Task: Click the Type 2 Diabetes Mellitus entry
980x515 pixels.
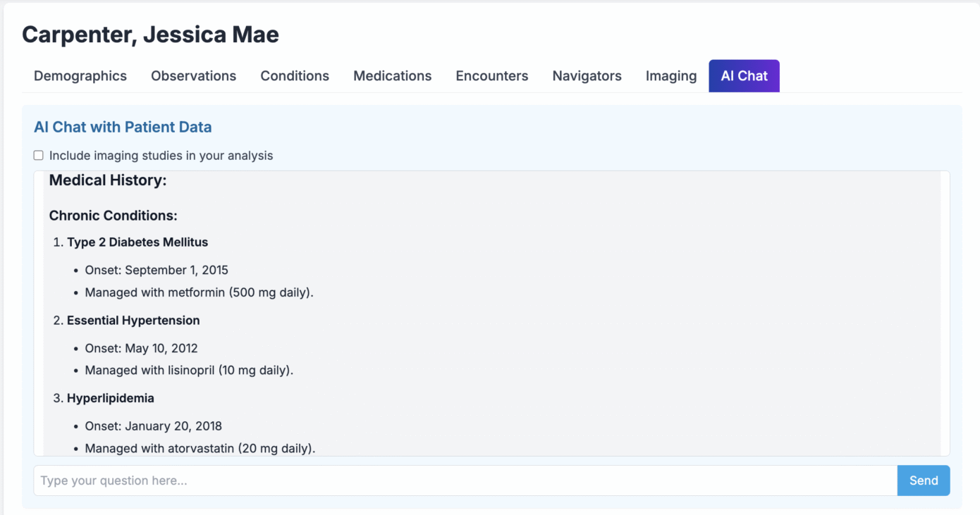Action: click(x=137, y=242)
